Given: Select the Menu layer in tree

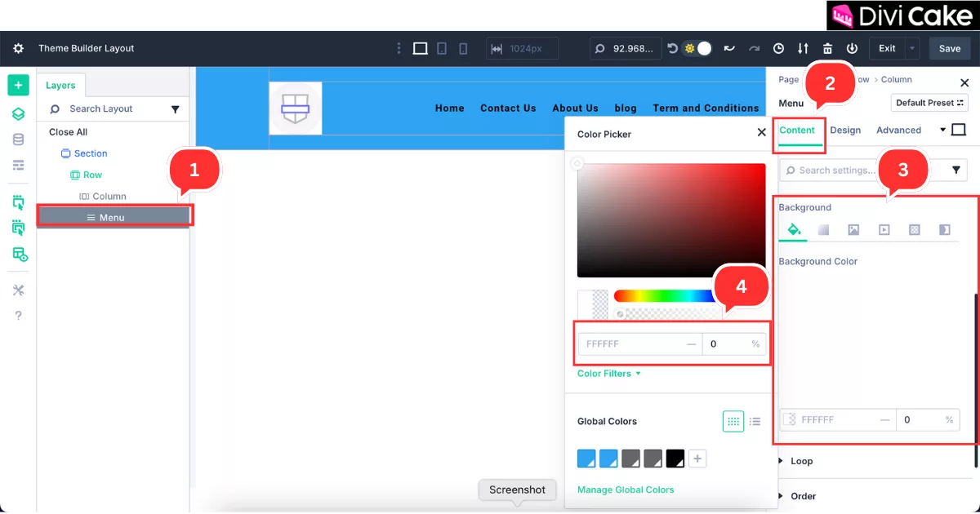Looking at the screenshot, I should pos(114,217).
